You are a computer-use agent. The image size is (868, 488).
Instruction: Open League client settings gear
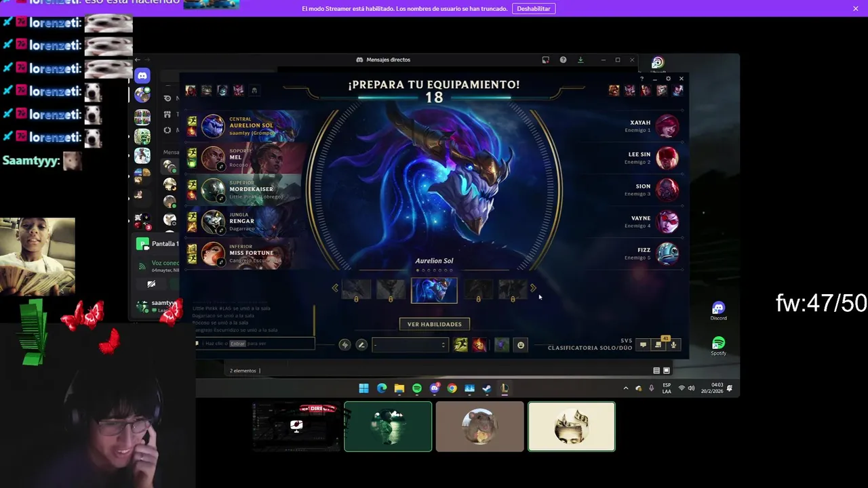pos(668,79)
